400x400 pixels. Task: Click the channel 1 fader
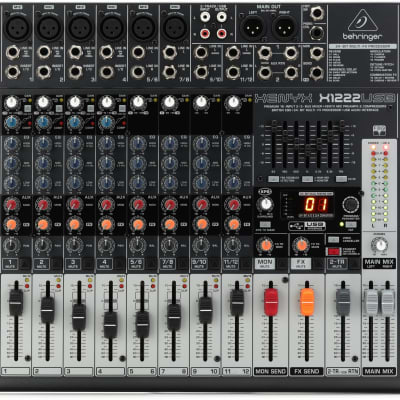[16, 303]
